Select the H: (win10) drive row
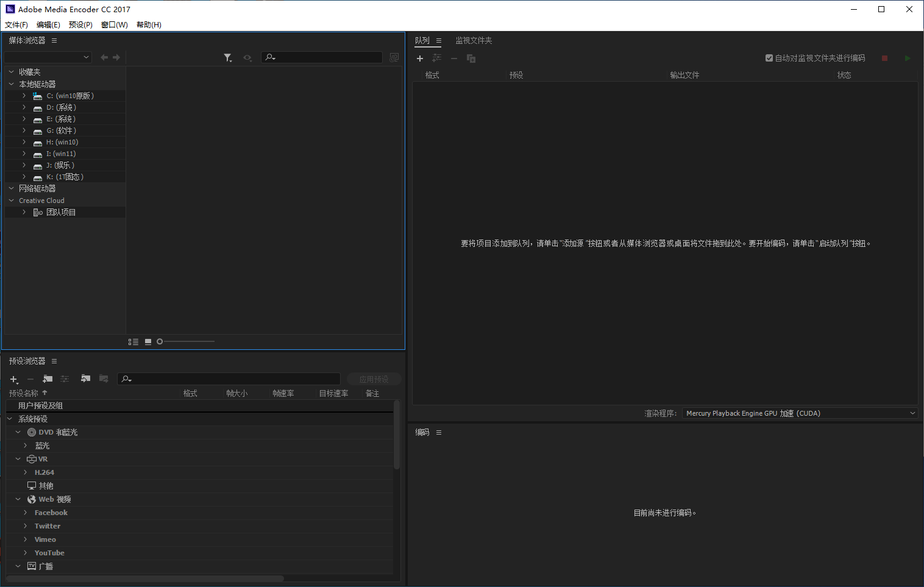The image size is (924, 587). [65, 142]
